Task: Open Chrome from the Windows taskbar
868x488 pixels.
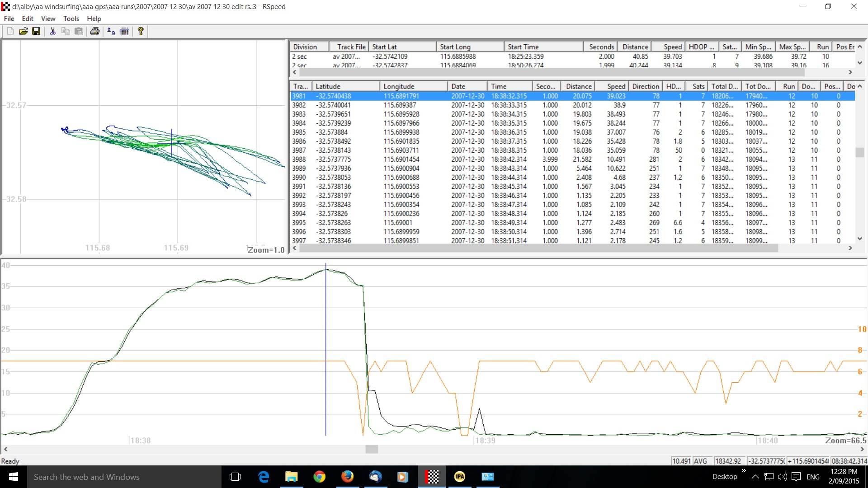Action: click(x=319, y=477)
